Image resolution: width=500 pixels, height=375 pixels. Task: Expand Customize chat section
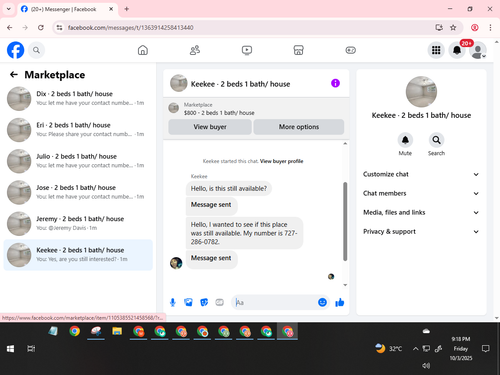pyautogui.click(x=421, y=174)
